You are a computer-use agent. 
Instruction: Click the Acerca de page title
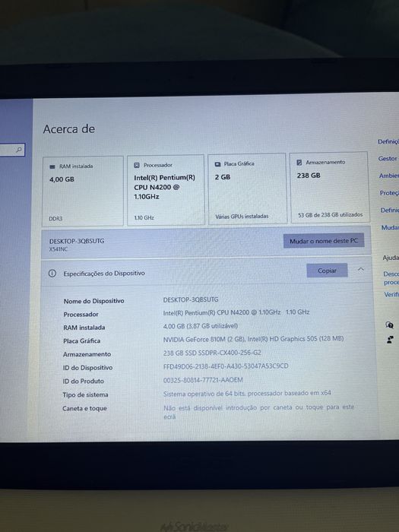69,129
